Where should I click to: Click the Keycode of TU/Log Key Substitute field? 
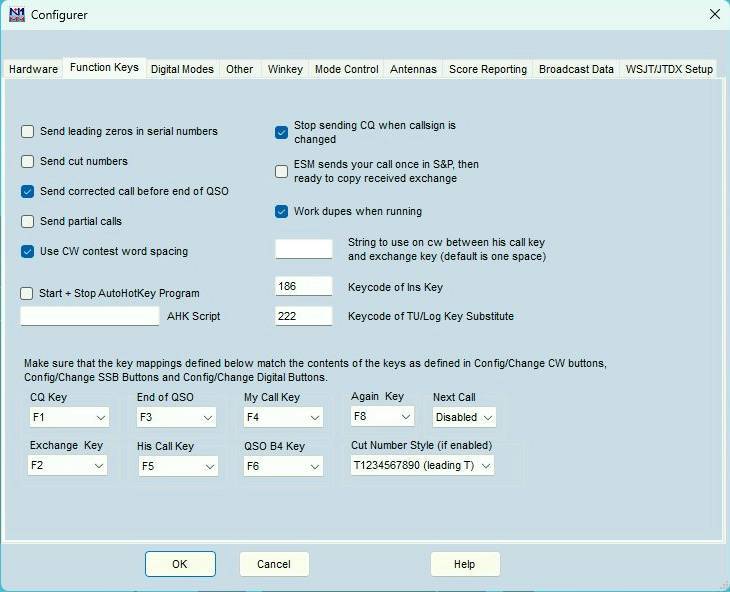point(304,316)
